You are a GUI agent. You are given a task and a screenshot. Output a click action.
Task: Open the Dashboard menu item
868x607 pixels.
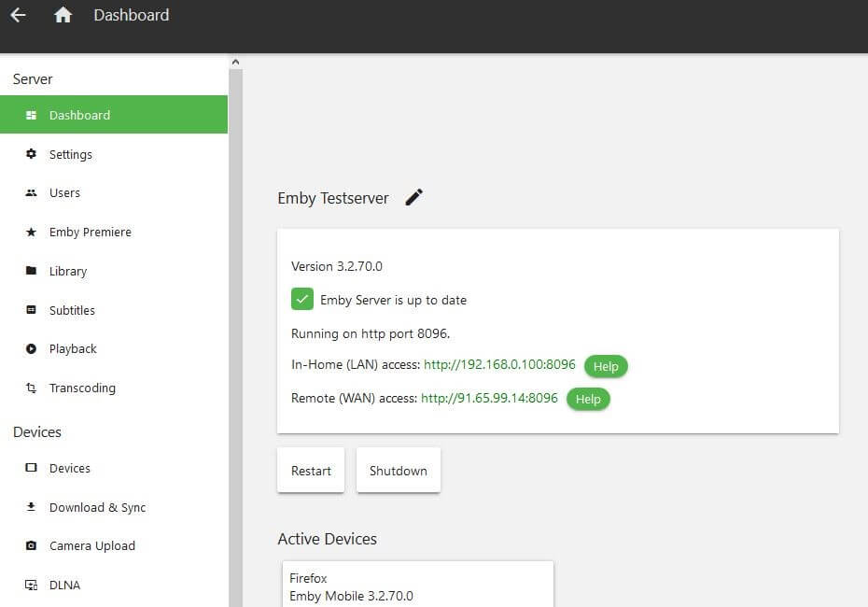coord(114,115)
